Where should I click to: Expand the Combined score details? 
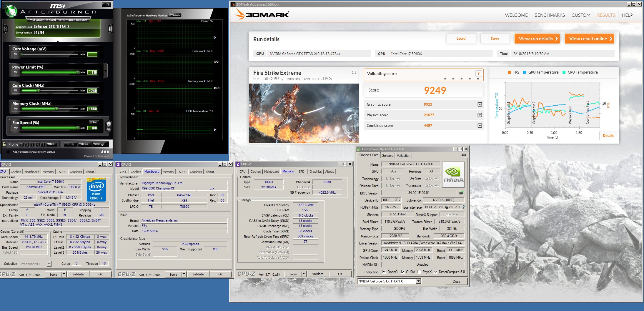click(x=480, y=126)
